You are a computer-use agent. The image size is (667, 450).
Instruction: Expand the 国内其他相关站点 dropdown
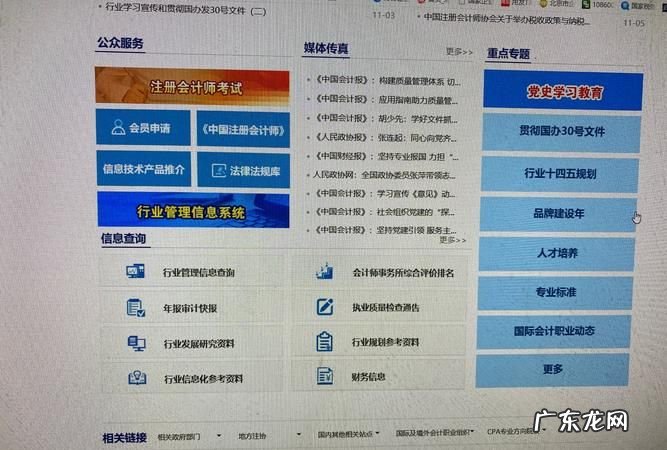[348, 434]
